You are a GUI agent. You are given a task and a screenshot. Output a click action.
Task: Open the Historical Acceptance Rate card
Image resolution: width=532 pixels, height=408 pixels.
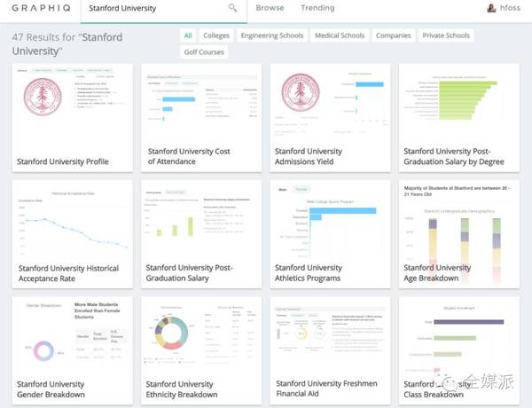73,234
